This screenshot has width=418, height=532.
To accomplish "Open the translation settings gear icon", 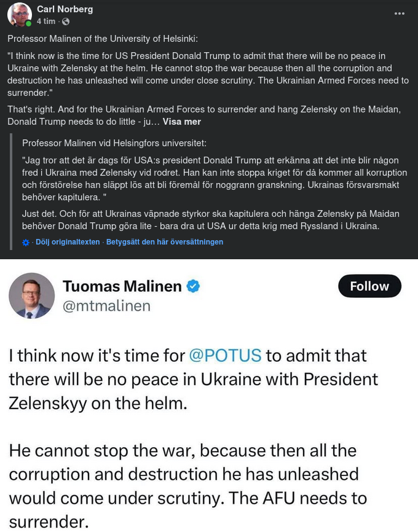I will pyautogui.click(x=26, y=243).
